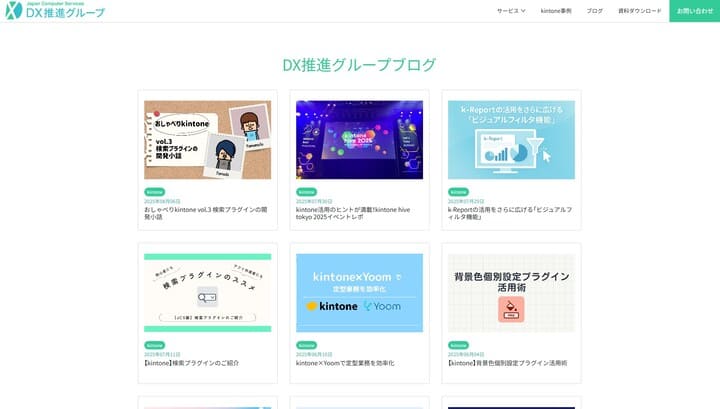The height and width of the screenshot is (409, 720).
Task: Expand the サービス dropdown menu
Action: (511, 11)
